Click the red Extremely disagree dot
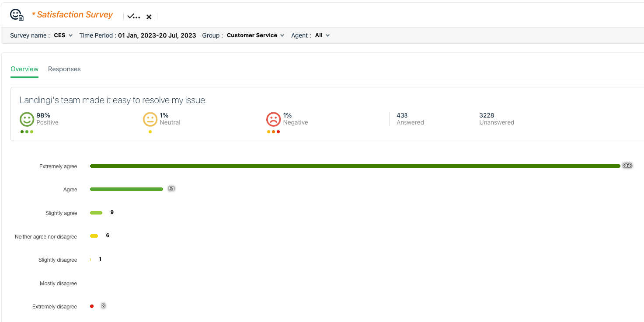Viewport: 644px width, 322px height. tap(92, 306)
